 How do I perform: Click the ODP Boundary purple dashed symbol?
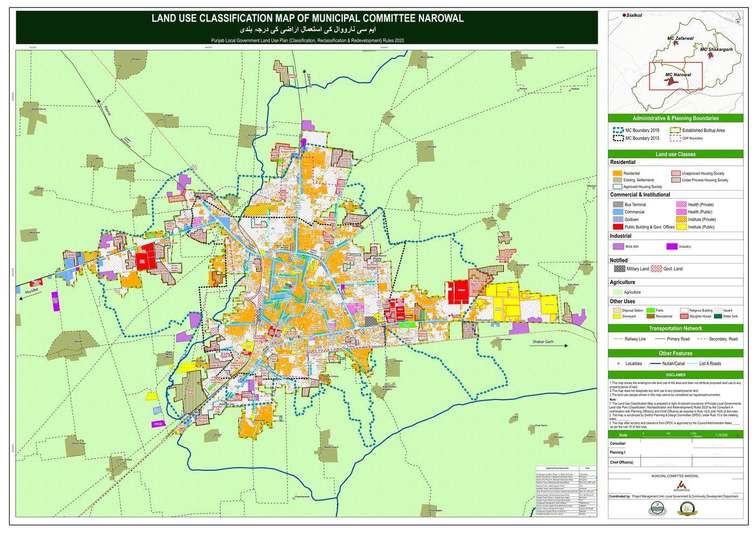[675, 138]
